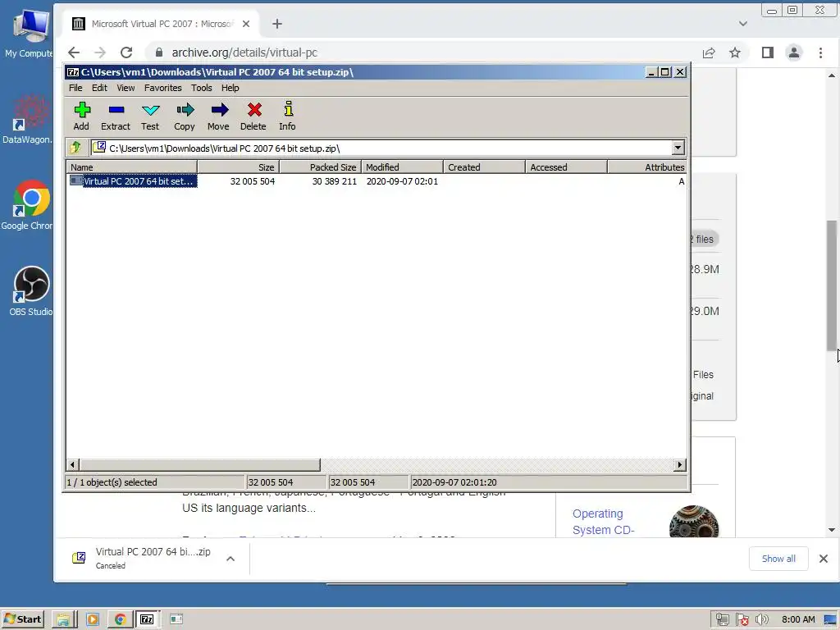Open the Explorer folder taskbar icon

point(63,619)
